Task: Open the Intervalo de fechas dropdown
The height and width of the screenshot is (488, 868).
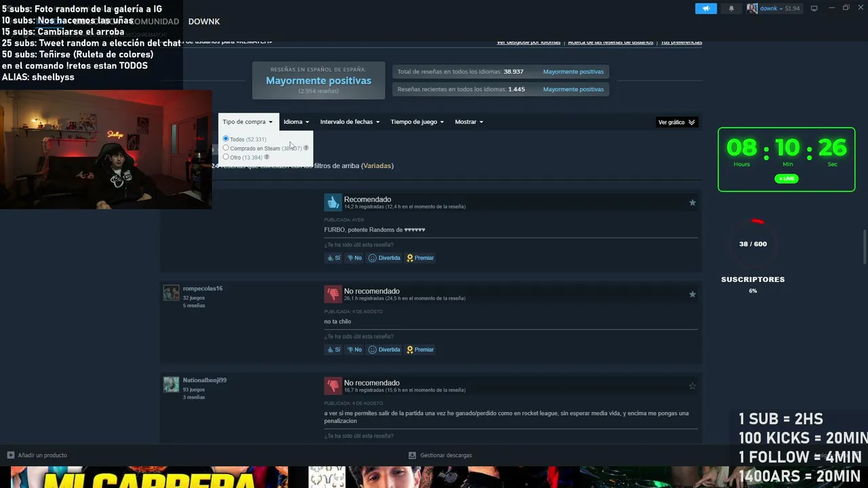Action: tap(349, 122)
